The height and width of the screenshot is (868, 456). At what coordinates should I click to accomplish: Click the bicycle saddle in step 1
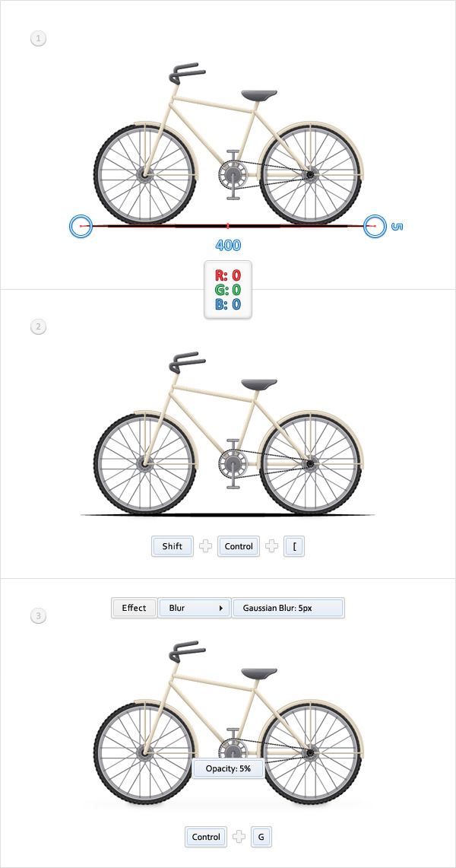[x=259, y=94]
